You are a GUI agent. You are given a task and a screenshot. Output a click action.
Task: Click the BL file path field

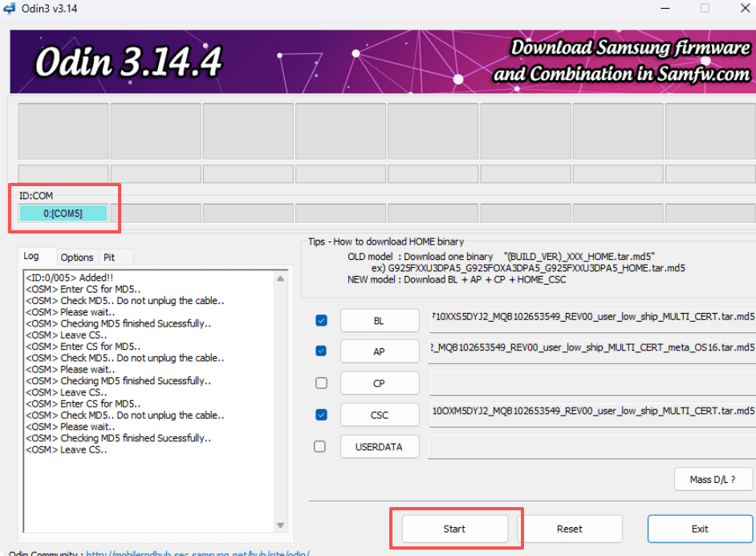pyautogui.click(x=592, y=319)
